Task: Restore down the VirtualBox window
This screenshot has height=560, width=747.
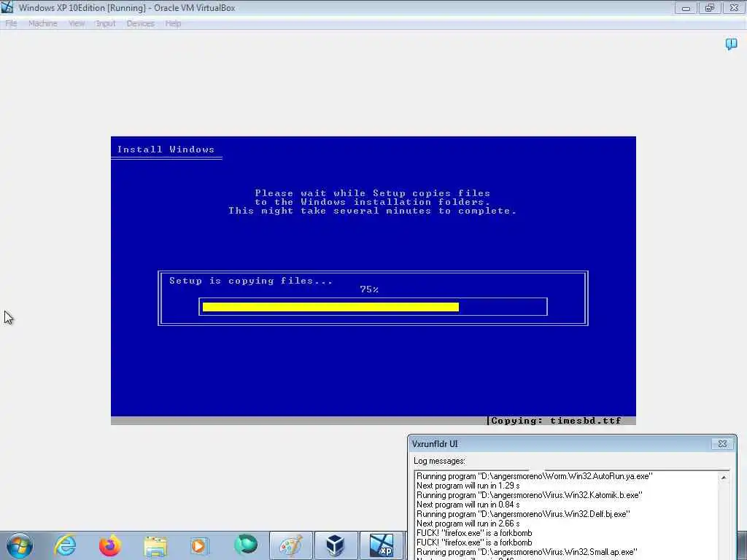Action: pos(710,7)
